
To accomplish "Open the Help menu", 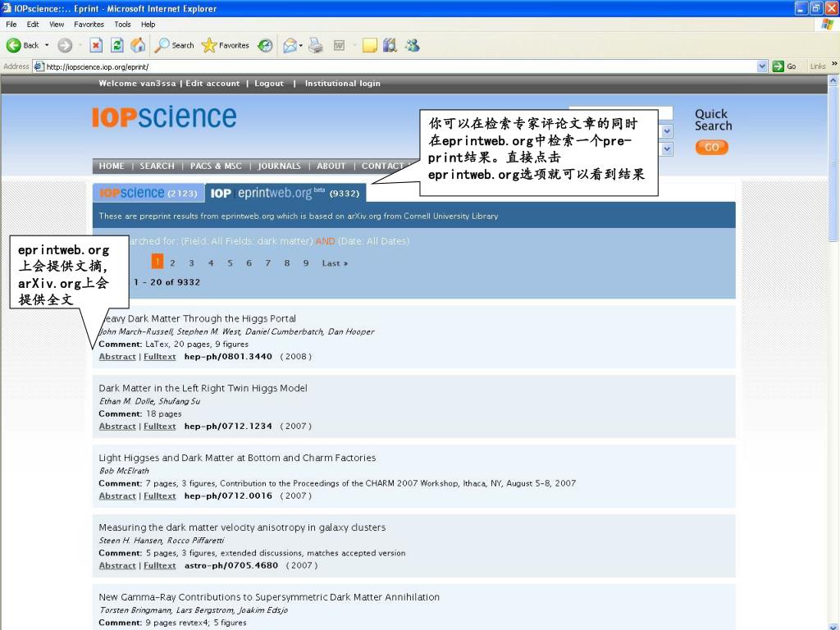I will (x=148, y=24).
